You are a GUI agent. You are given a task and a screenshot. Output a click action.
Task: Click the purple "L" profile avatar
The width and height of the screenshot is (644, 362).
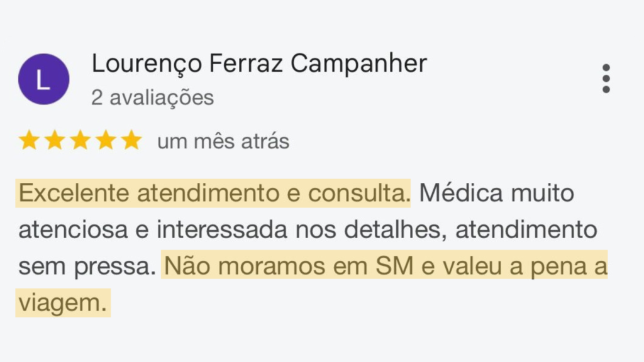tap(43, 79)
